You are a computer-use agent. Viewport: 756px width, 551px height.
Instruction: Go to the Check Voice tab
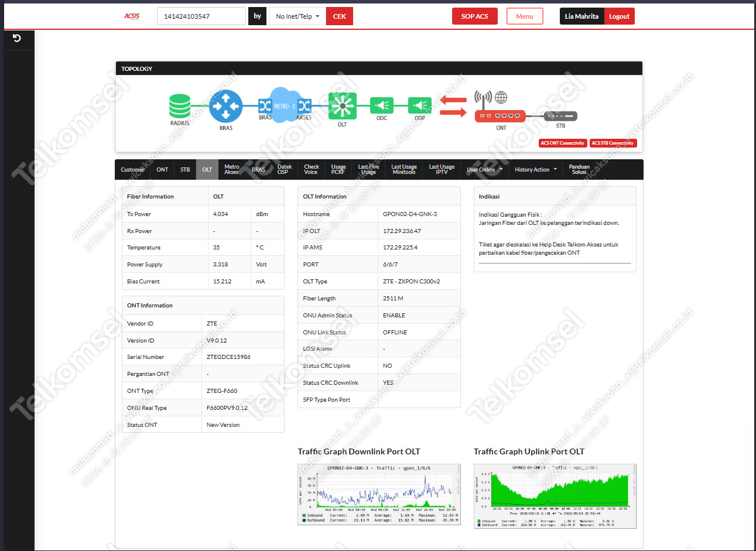pyautogui.click(x=312, y=170)
